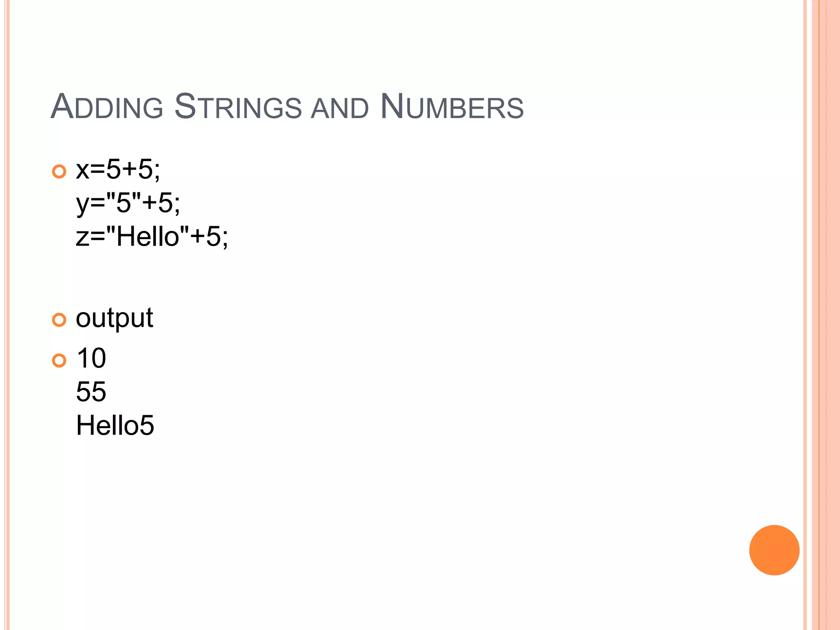840x630 pixels.
Task: Click the result text Hello5
Action: pos(115,425)
